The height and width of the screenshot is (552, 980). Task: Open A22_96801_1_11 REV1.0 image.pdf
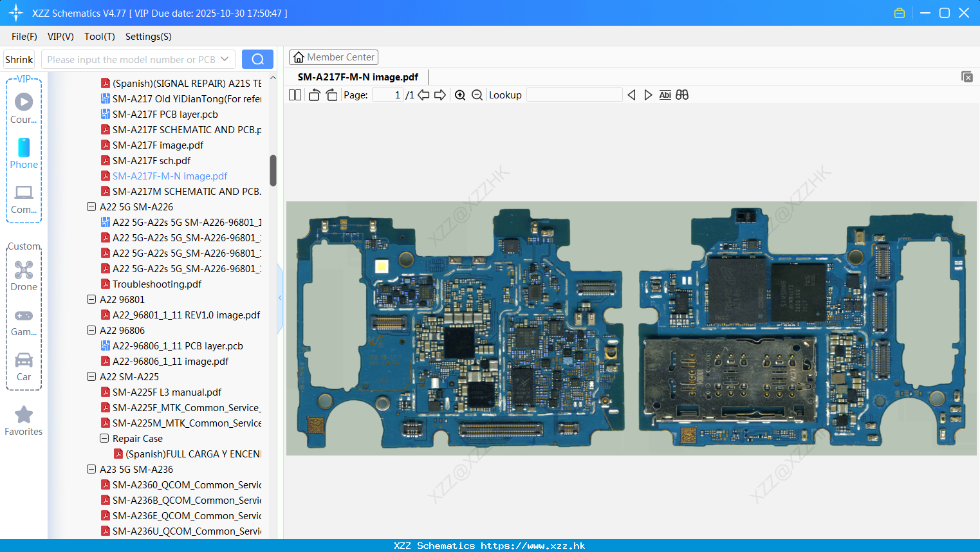point(186,315)
